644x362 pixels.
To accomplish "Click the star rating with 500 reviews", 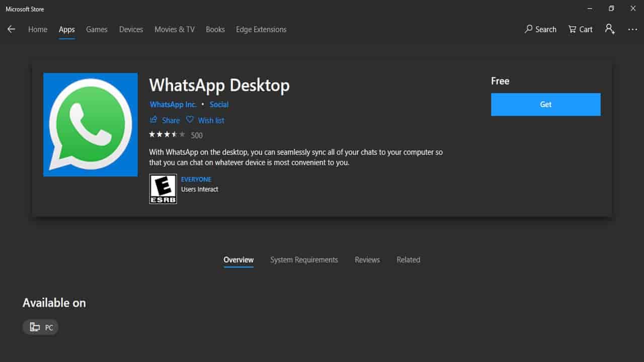I will coord(167,135).
